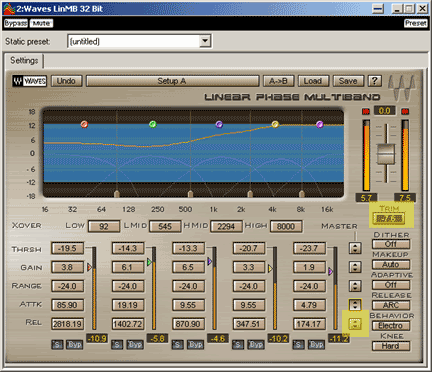Grab the 92 Hz crossover handle on graph

[117, 194]
